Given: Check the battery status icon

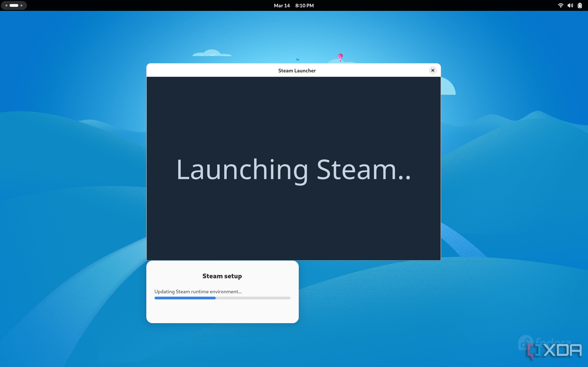Looking at the screenshot, I should (x=580, y=5).
